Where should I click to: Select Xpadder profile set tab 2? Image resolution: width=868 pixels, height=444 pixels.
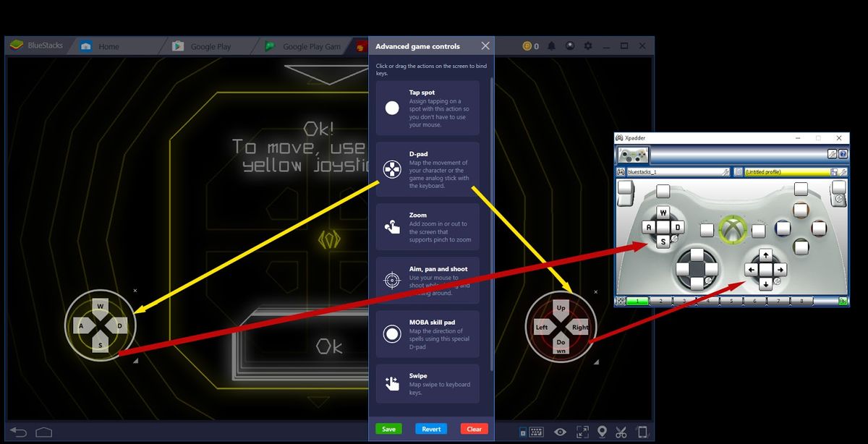click(x=660, y=300)
